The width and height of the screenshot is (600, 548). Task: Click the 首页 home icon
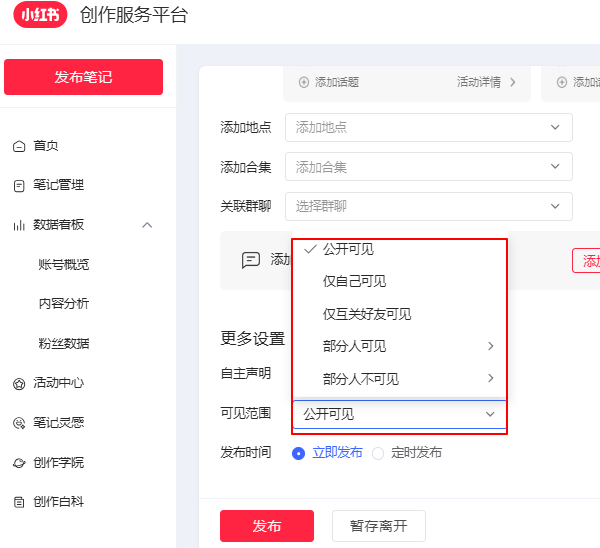pyautogui.click(x=19, y=146)
